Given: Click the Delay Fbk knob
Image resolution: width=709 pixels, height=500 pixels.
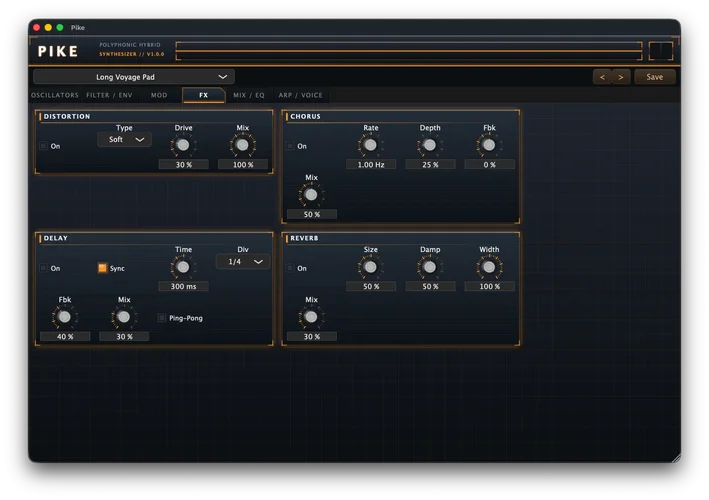Looking at the screenshot, I should [65, 317].
